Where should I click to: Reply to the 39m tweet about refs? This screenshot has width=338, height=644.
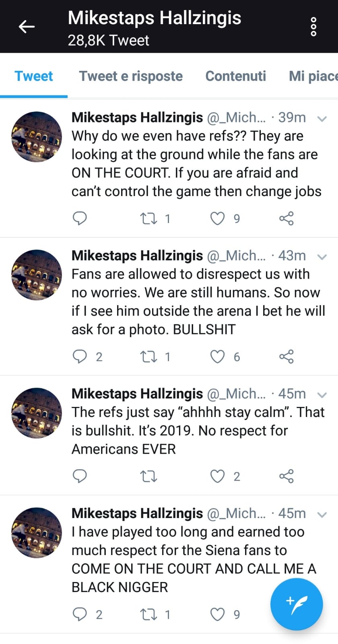[80, 218]
